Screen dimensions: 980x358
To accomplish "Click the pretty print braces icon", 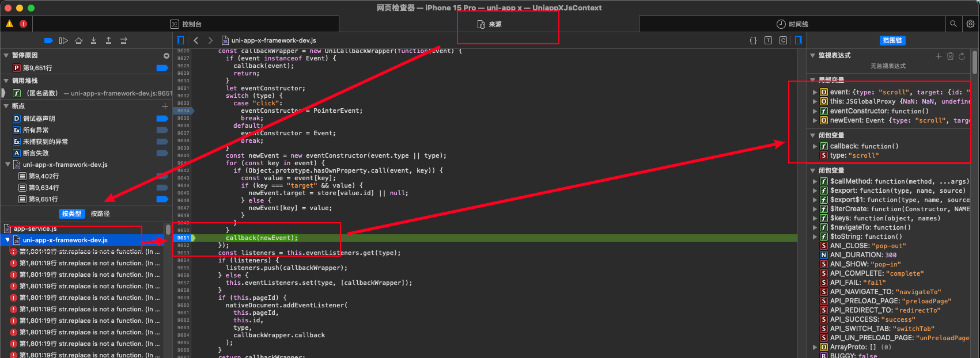I will [x=753, y=40].
